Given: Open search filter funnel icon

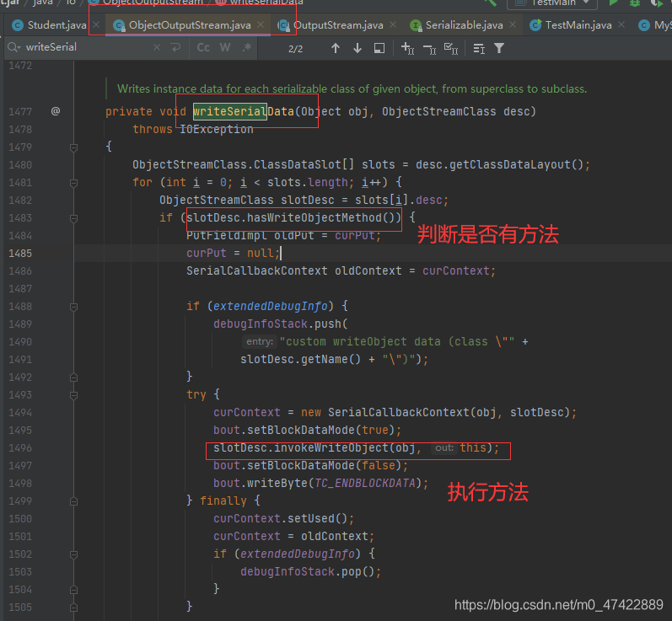Looking at the screenshot, I should (499, 48).
